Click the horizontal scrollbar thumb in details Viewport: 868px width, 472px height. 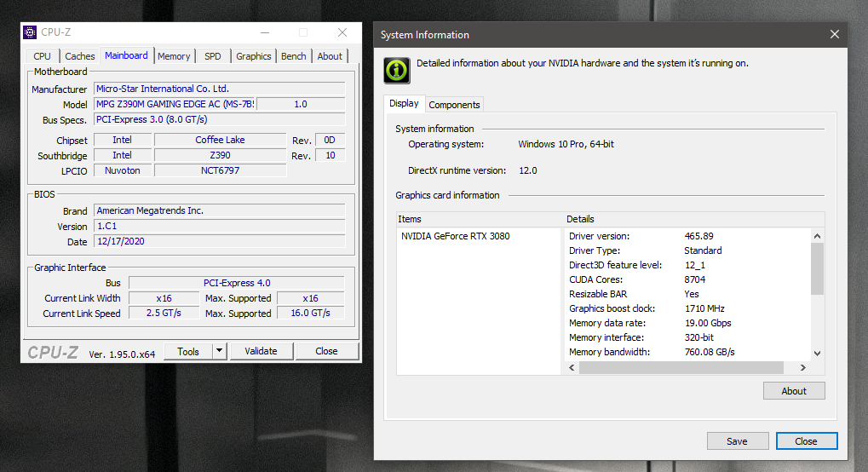click(x=681, y=367)
